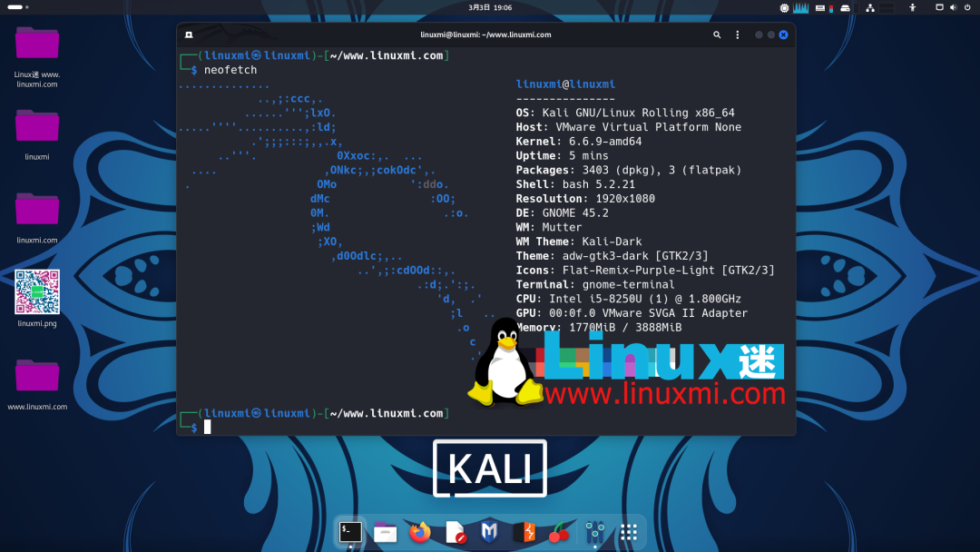Screen dimensions: 980x552
Task: Maximize the terminal window
Action: [771, 35]
